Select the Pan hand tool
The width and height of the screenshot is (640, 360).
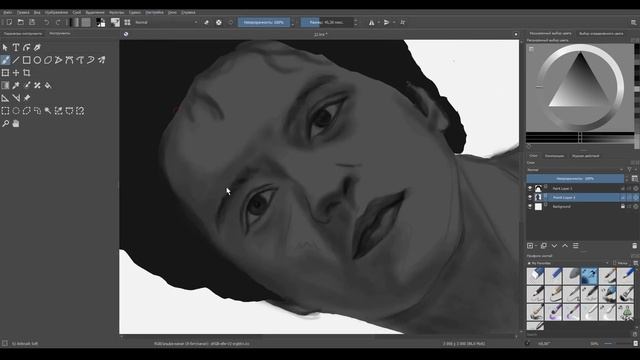point(16,123)
